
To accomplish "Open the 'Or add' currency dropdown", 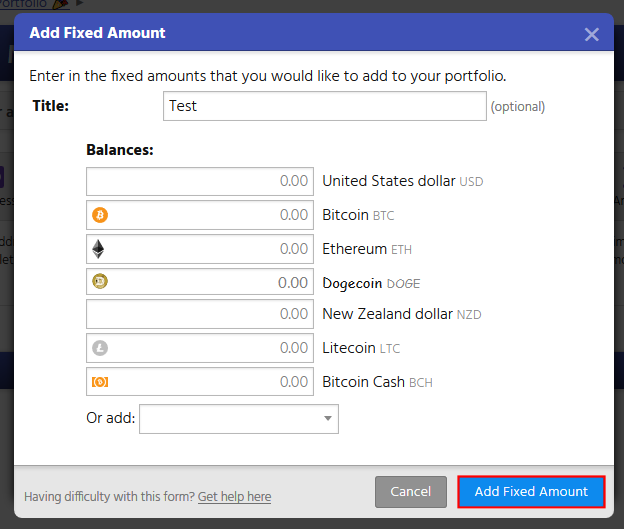I will (x=238, y=419).
